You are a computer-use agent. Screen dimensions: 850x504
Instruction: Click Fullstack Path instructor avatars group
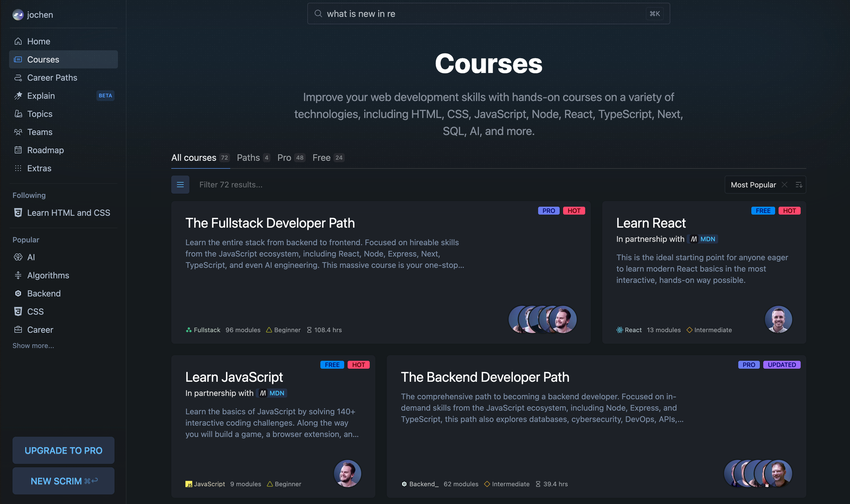542,319
